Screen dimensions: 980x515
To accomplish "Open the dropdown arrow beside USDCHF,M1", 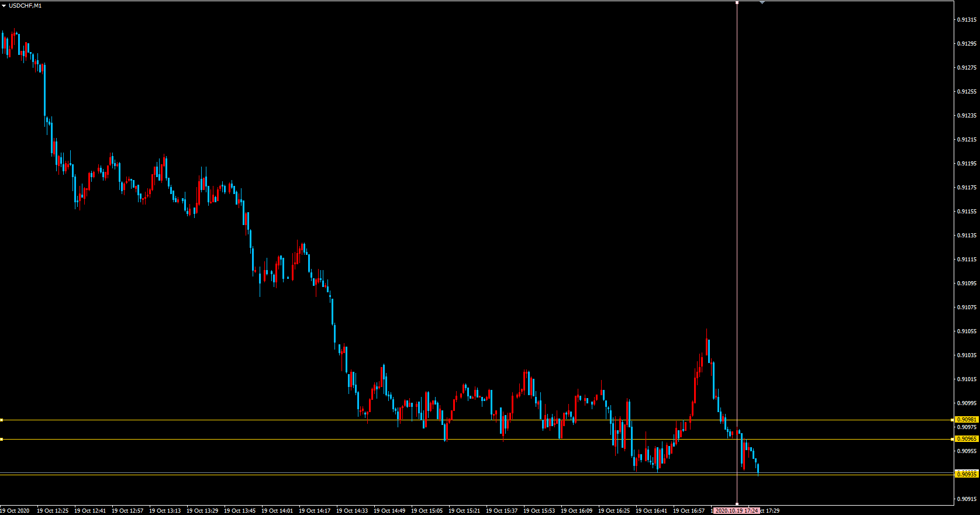I will click(4, 6).
